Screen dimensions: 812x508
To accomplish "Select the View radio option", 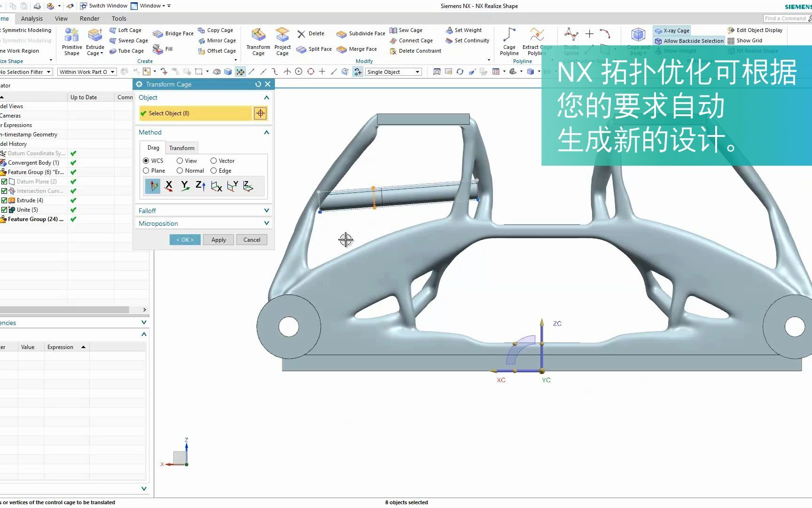I will click(x=180, y=161).
